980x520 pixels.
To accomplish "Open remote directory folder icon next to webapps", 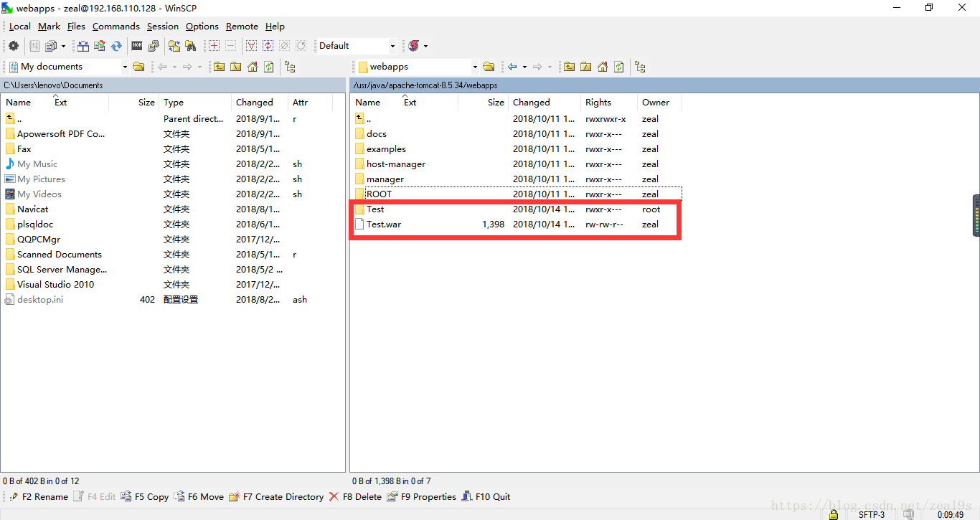I will coord(489,67).
